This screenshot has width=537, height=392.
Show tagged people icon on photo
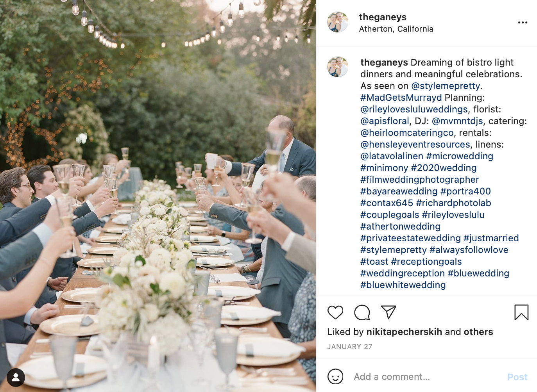[x=16, y=378]
